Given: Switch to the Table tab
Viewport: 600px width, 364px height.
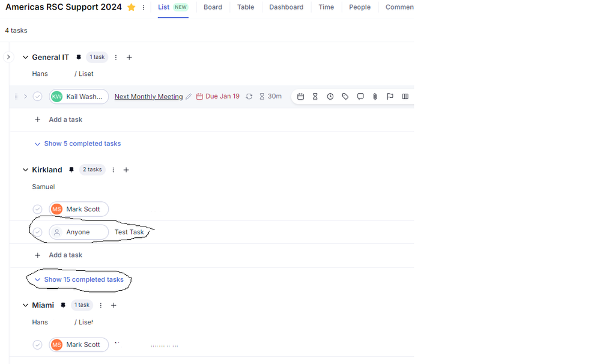Looking at the screenshot, I should pyautogui.click(x=246, y=7).
